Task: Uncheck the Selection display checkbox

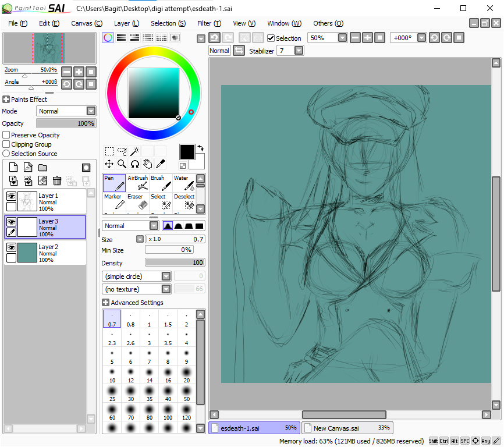Action: pos(271,38)
